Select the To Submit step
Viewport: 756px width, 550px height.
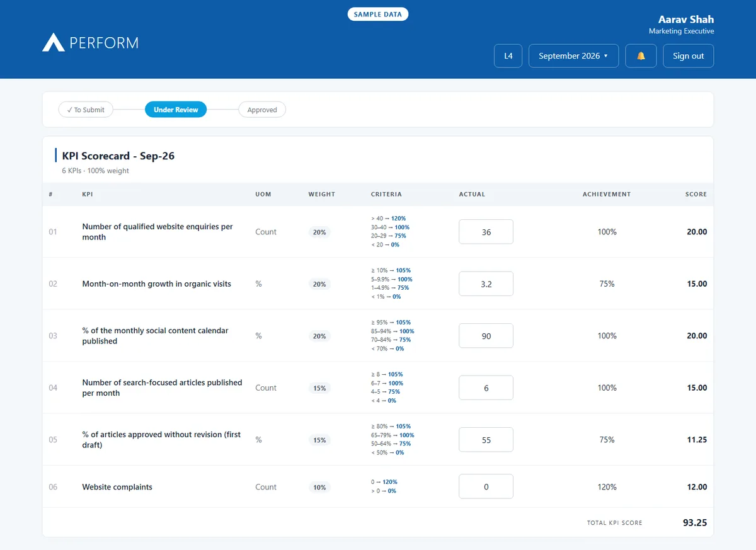[86, 110]
